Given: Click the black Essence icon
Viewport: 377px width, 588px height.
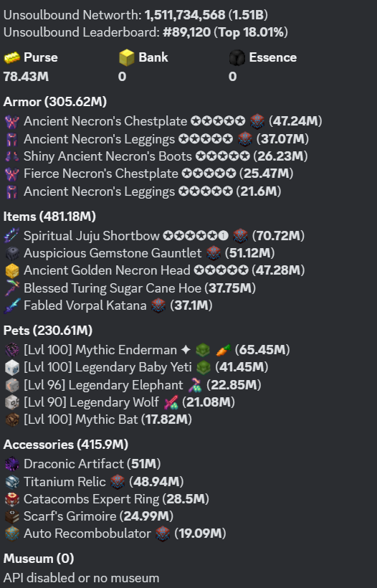Looking at the screenshot, I should coord(237,58).
